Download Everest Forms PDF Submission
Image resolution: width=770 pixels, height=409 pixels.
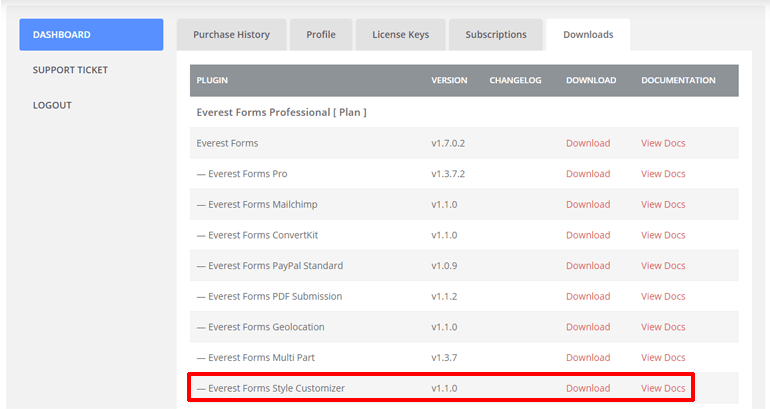(x=588, y=297)
